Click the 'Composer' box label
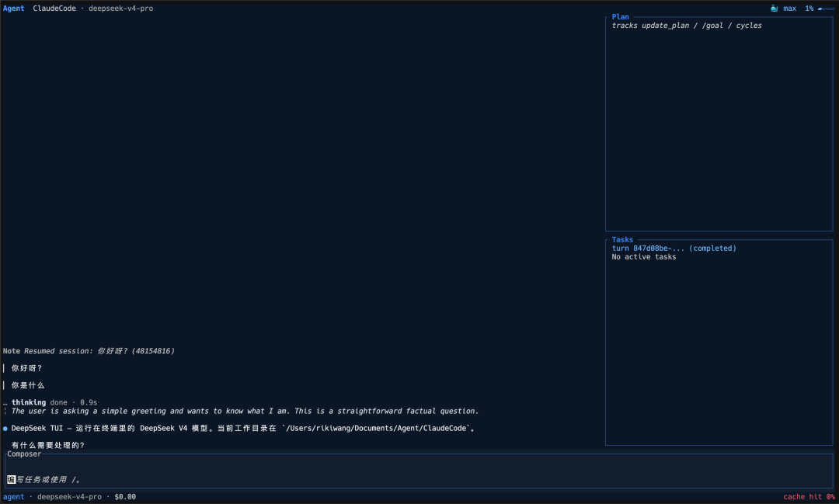 pos(24,454)
